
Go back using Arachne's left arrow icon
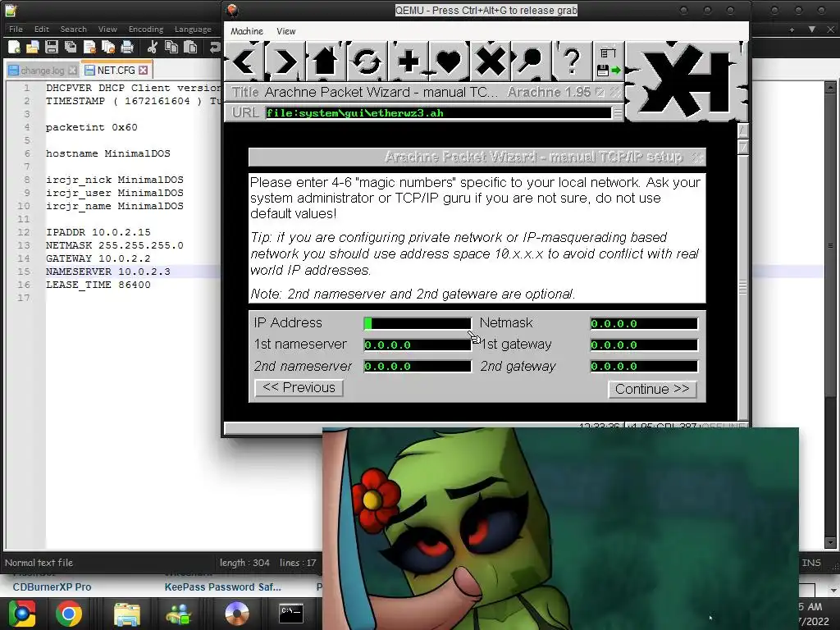[244, 62]
